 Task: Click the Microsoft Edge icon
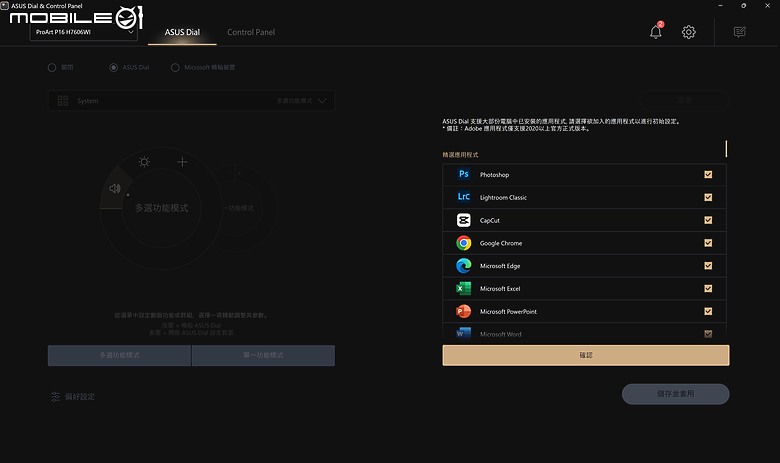[464, 266]
